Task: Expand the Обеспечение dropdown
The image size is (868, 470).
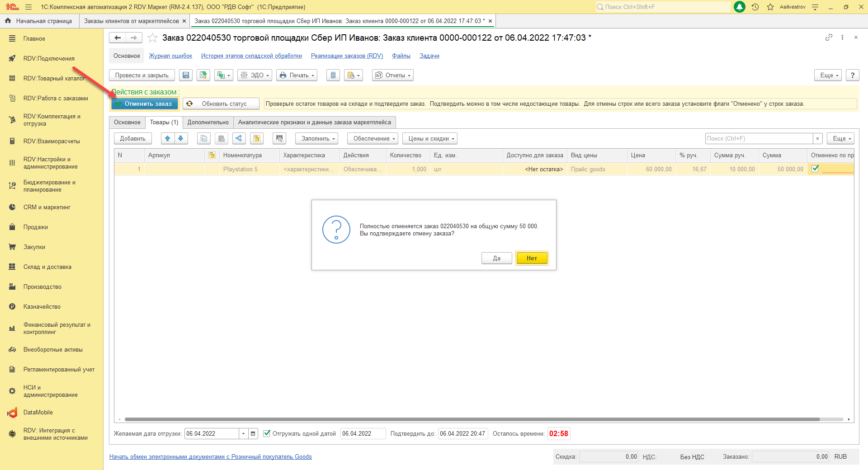Action: coord(373,139)
